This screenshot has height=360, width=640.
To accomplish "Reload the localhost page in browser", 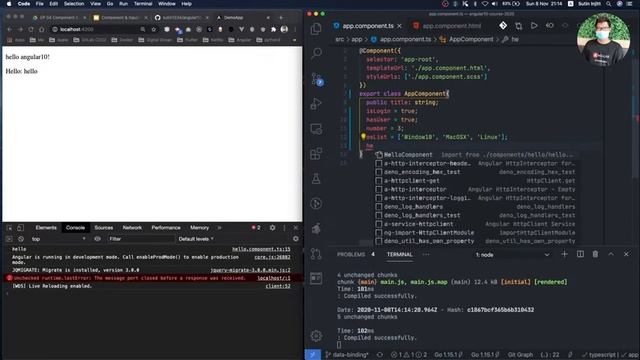I will click(31, 29).
